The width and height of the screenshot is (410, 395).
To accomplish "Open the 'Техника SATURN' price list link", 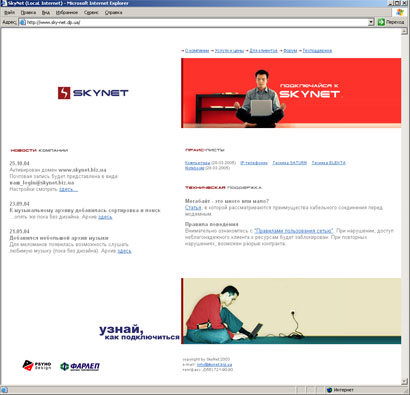I will (289, 163).
